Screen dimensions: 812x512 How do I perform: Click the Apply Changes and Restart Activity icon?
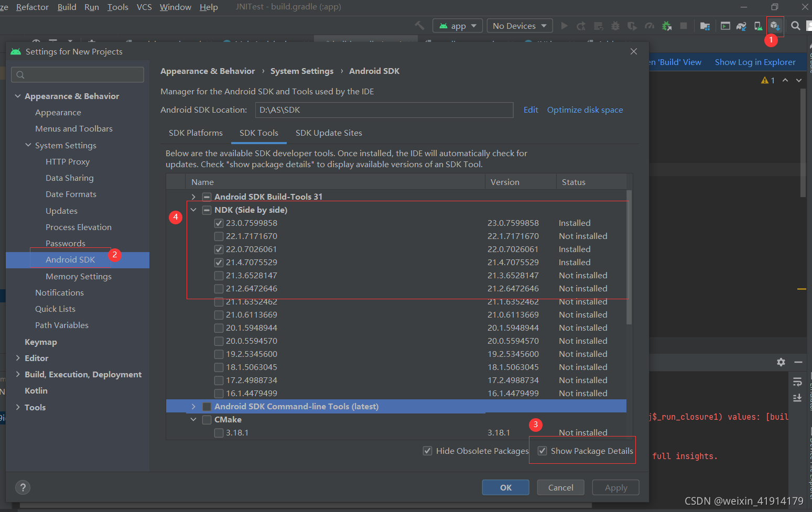(x=581, y=26)
